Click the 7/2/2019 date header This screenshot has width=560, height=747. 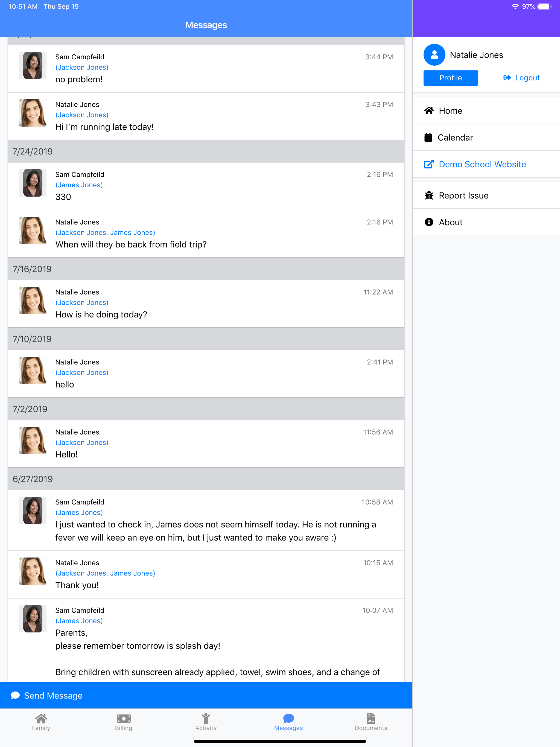pyautogui.click(x=206, y=409)
